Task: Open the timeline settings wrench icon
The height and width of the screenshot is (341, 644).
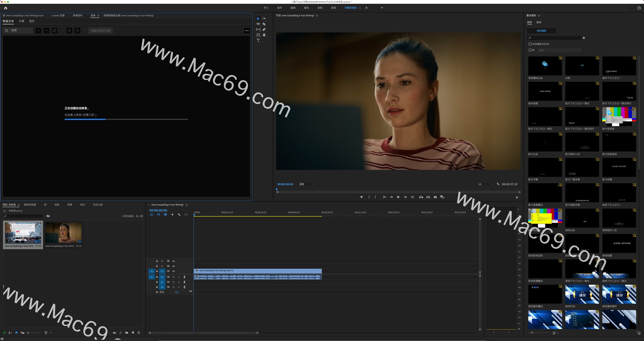Action: (179, 215)
